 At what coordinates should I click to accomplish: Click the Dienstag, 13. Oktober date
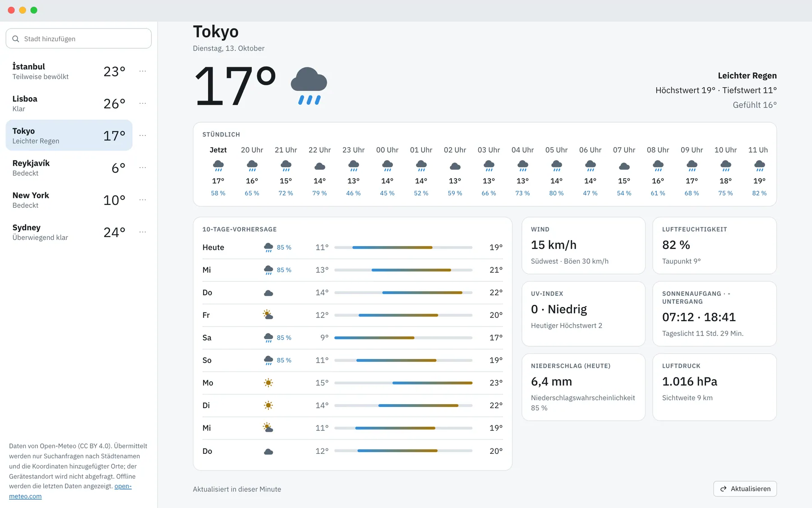[229, 48]
